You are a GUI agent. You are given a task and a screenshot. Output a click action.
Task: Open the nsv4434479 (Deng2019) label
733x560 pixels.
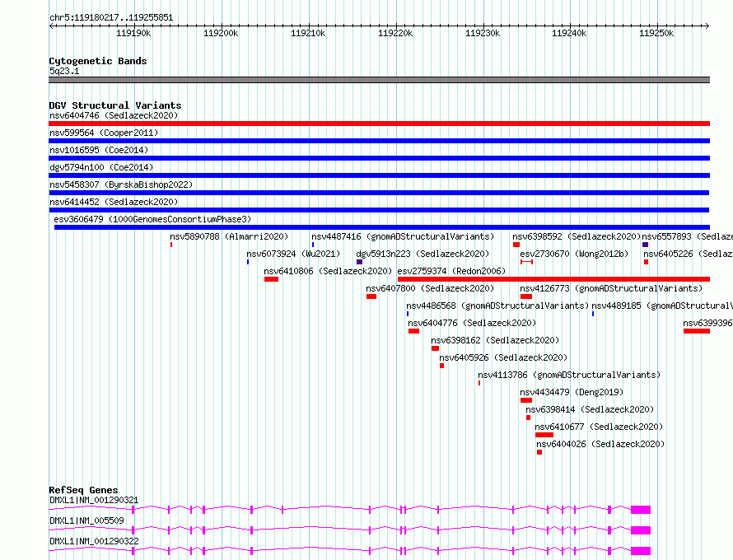pos(572,392)
